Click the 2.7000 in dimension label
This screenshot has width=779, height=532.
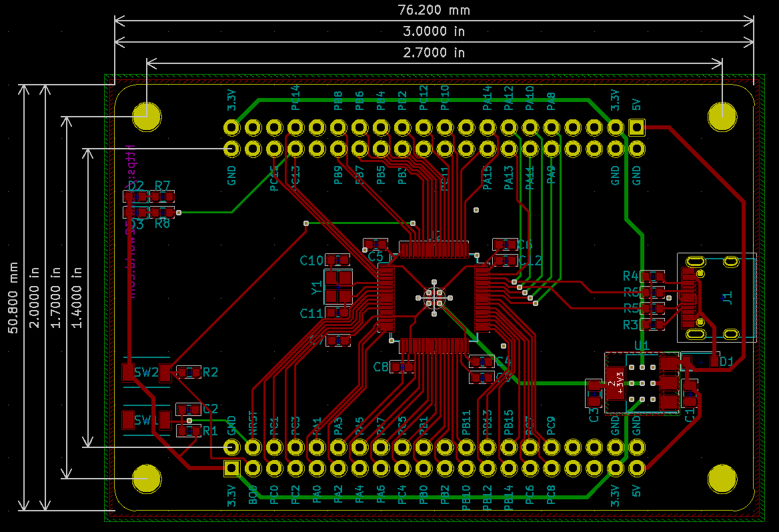(x=434, y=53)
